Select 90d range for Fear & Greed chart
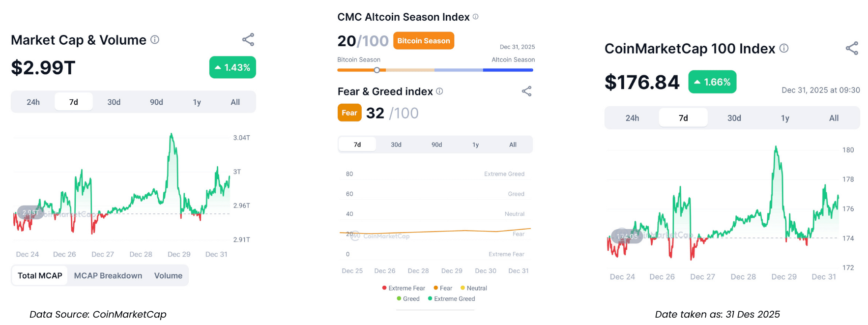Image resolution: width=868 pixels, height=325 pixels. tap(436, 145)
